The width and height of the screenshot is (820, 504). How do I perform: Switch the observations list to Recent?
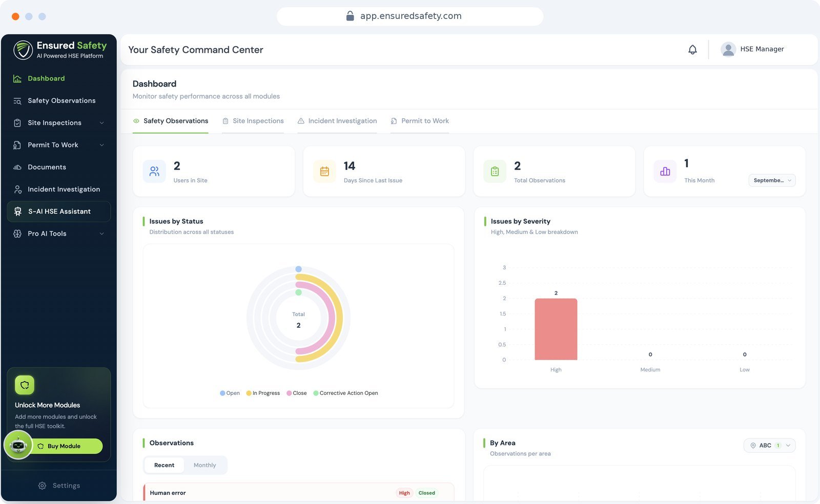(x=164, y=465)
